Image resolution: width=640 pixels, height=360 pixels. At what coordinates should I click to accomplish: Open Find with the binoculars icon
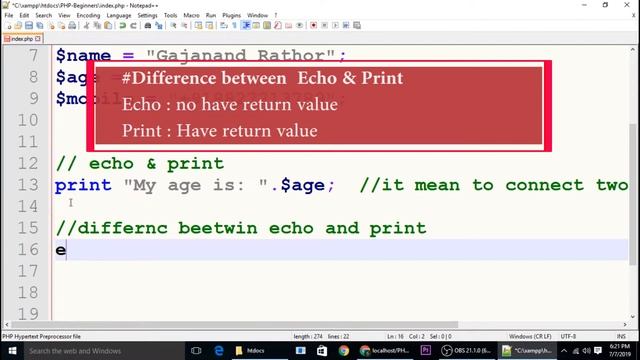tap(148, 26)
